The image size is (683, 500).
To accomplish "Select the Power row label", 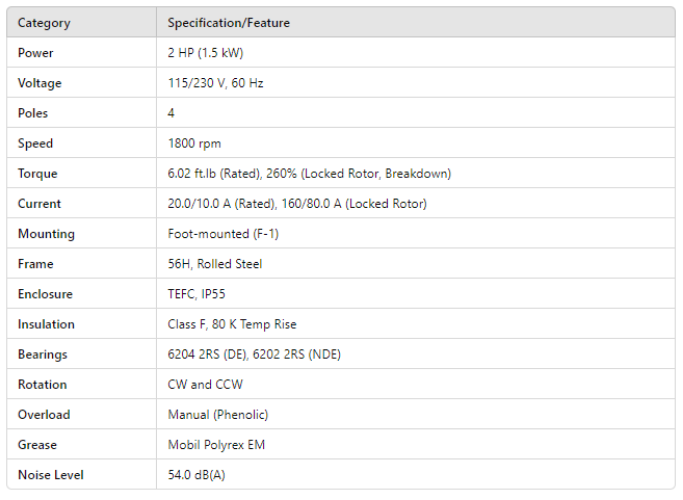I will [x=36, y=53].
